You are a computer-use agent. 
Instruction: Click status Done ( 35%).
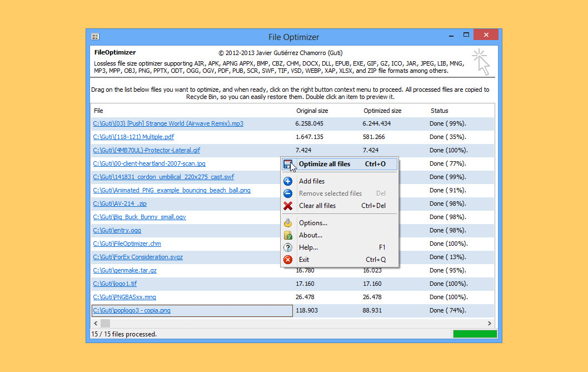pos(448,137)
